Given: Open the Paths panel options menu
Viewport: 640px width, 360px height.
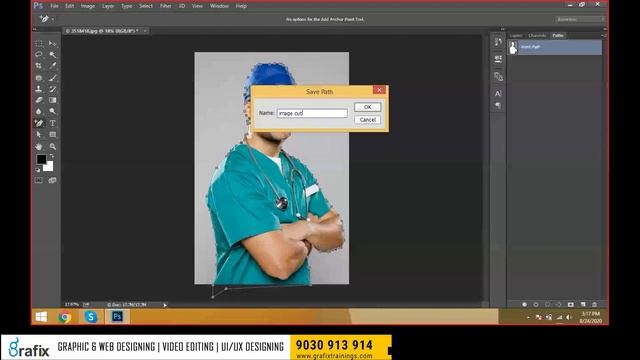Looking at the screenshot, I should click(604, 36).
